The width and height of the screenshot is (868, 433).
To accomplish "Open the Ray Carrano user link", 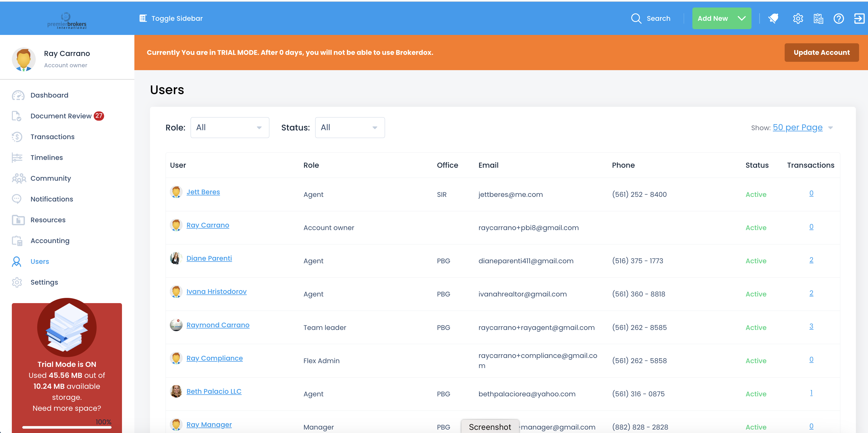I will click(208, 225).
